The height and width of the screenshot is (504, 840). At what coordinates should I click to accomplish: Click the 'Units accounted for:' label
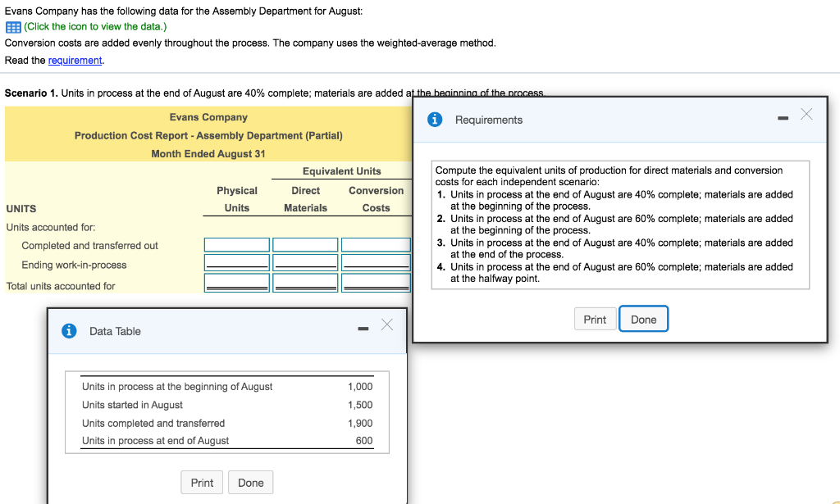pos(51,227)
